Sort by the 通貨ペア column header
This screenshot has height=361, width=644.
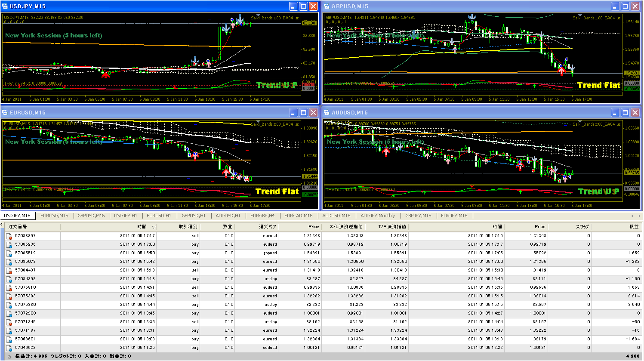256,227
